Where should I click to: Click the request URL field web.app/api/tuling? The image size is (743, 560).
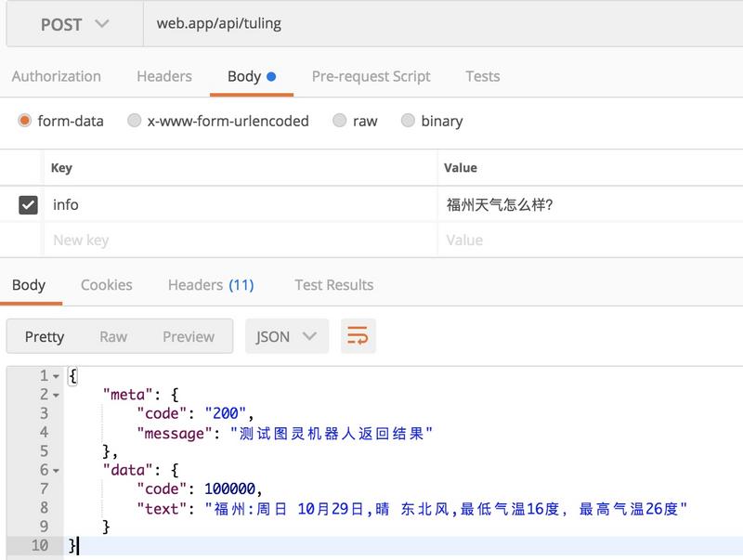click(443, 24)
